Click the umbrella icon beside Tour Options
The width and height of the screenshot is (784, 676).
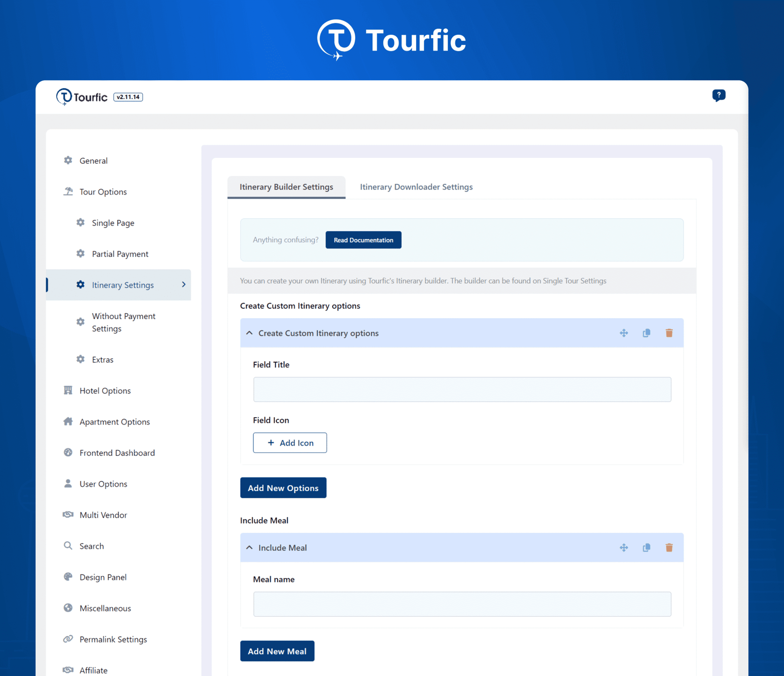(68, 191)
